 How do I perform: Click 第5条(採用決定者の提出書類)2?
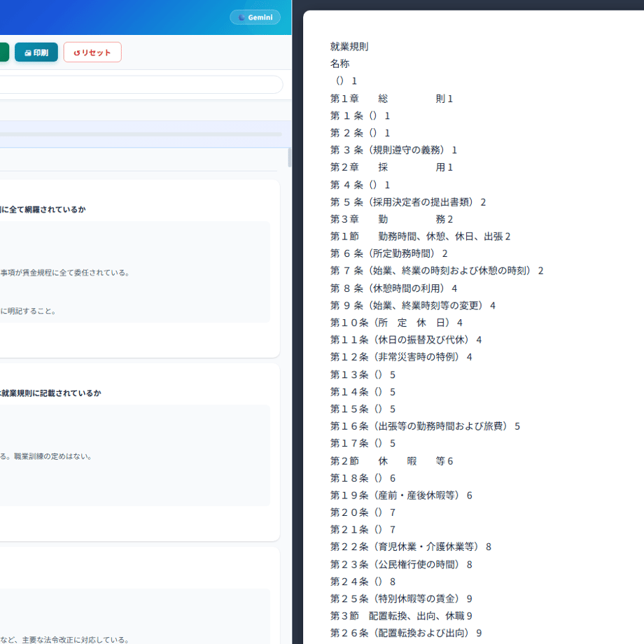(408, 202)
